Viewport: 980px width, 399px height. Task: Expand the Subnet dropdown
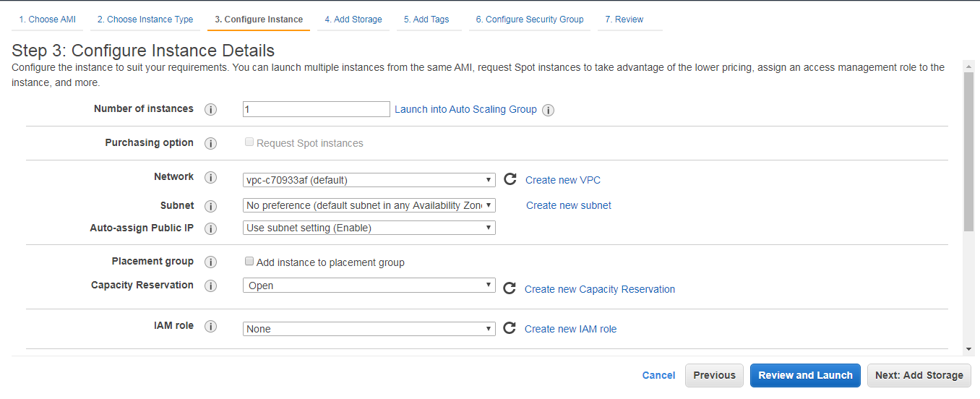pos(369,205)
